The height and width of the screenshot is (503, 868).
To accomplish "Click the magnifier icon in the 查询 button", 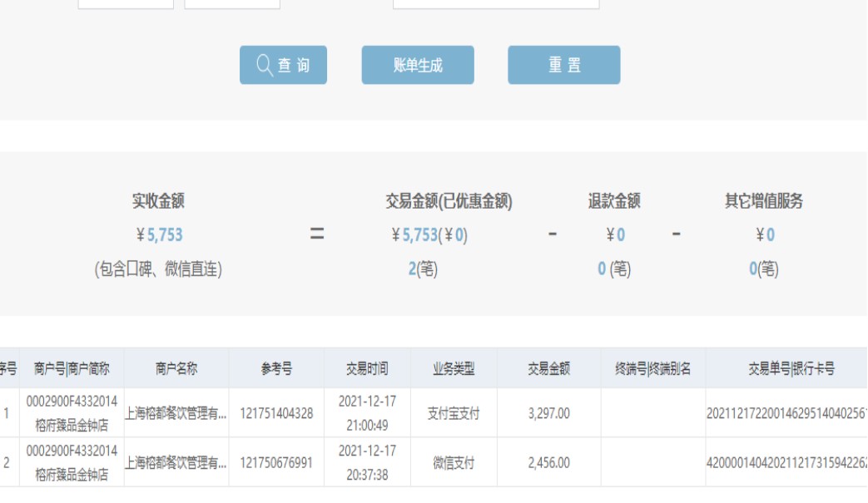I will 265,66.
